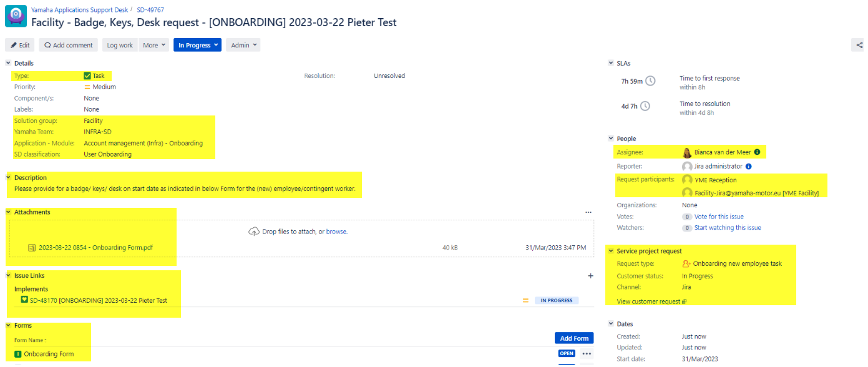Screen dimensions: 868x367
Task: Click the Jira administrator avatar
Action: click(x=687, y=167)
